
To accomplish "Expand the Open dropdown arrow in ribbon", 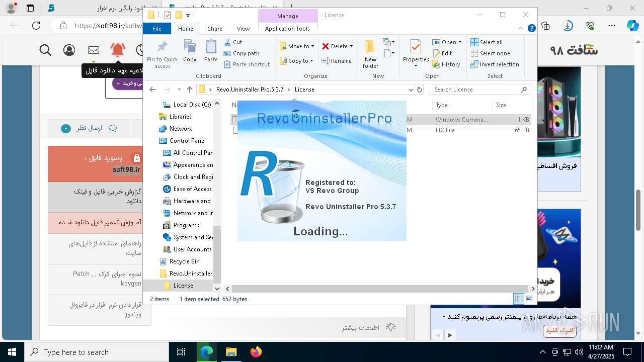I will tap(460, 42).
